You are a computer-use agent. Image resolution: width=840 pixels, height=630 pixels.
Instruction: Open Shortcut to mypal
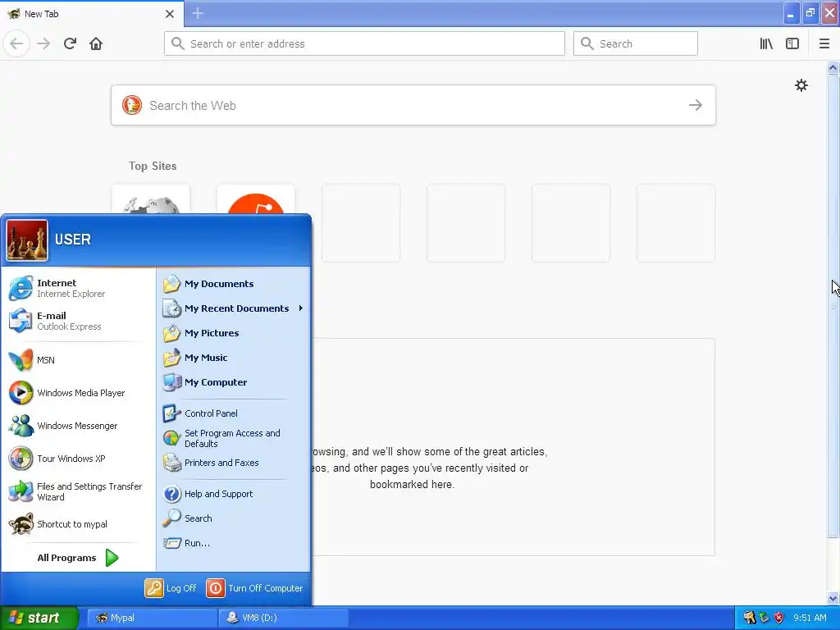coord(78,524)
